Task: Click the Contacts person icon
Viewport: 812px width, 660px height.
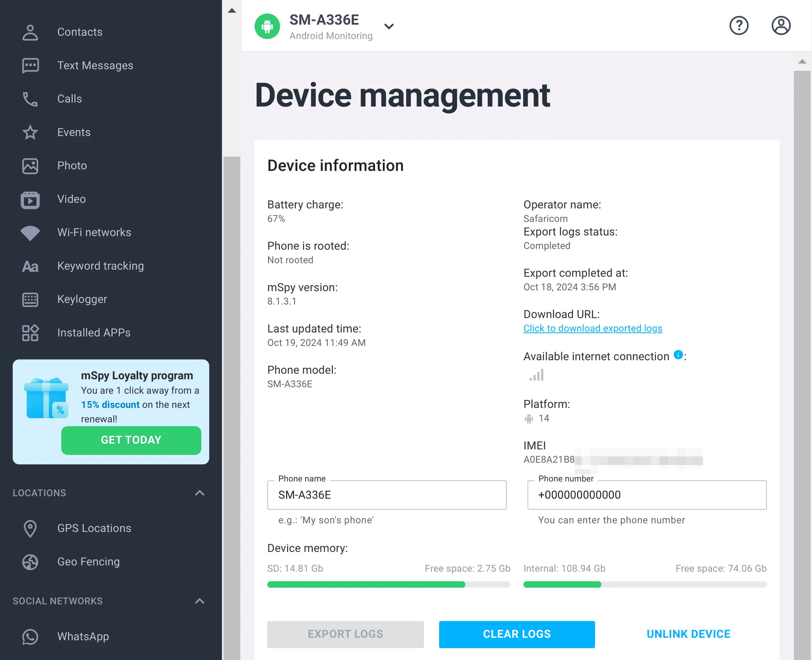Action: point(30,32)
